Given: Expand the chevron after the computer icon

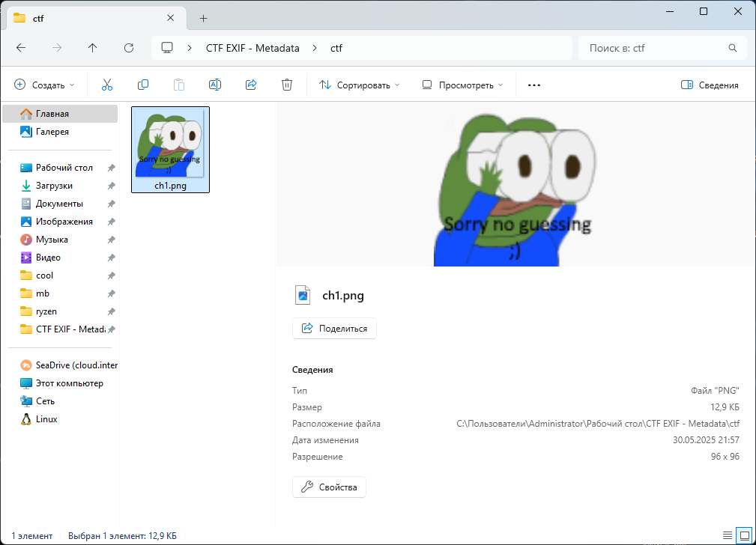Looking at the screenshot, I should point(190,48).
